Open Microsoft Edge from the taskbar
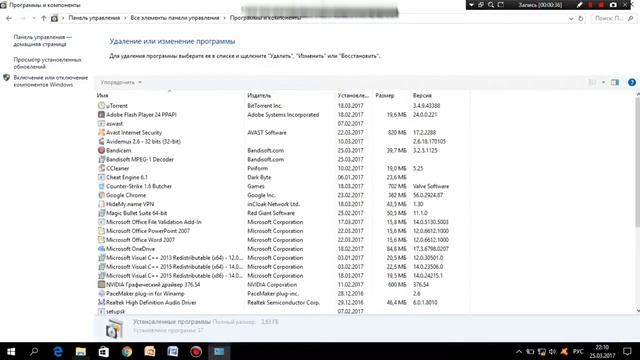 click(x=58, y=351)
